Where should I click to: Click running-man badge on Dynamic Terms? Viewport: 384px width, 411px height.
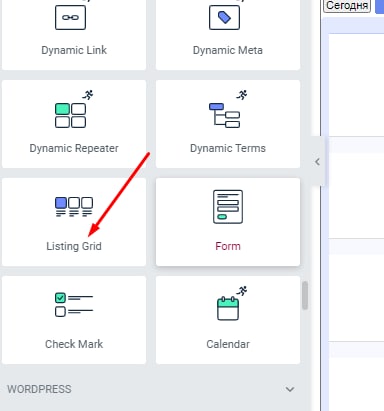click(x=242, y=95)
